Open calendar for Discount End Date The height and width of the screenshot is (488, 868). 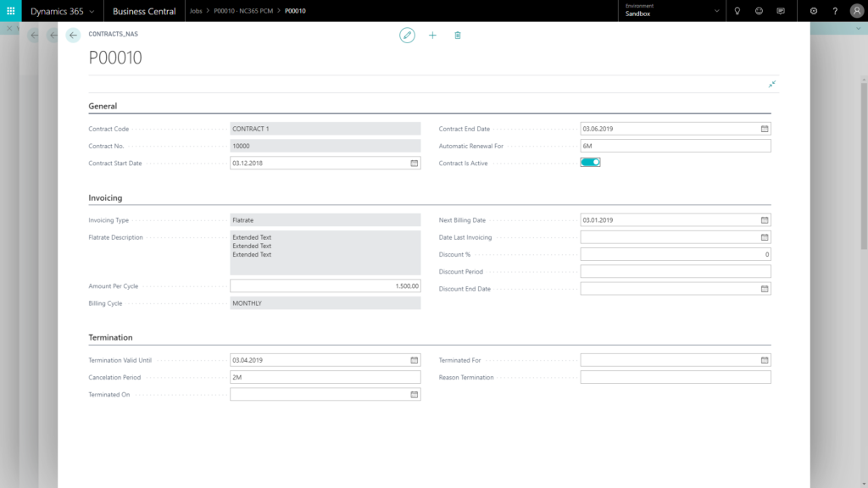pyautogui.click(x=765, y=289)
